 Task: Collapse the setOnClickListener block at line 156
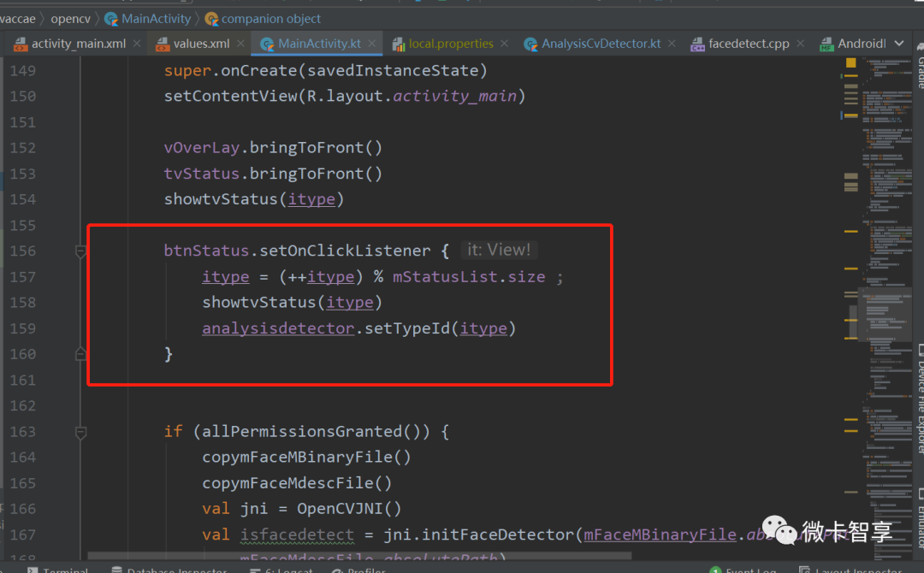[80, 251]
